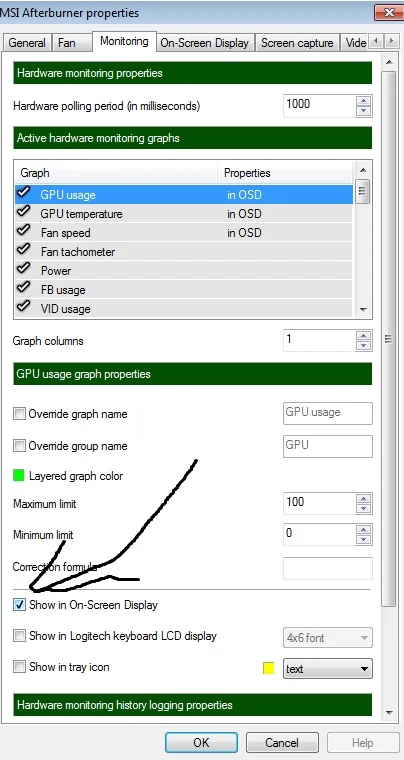Screen dimensions: 404x760
Task: Select the FB usage row
Action: click(x=184, y=289)
